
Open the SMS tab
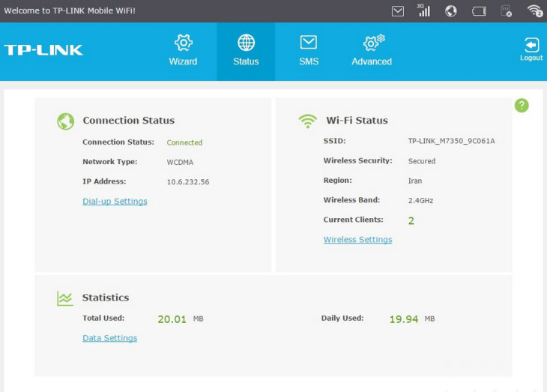(309, 52)
